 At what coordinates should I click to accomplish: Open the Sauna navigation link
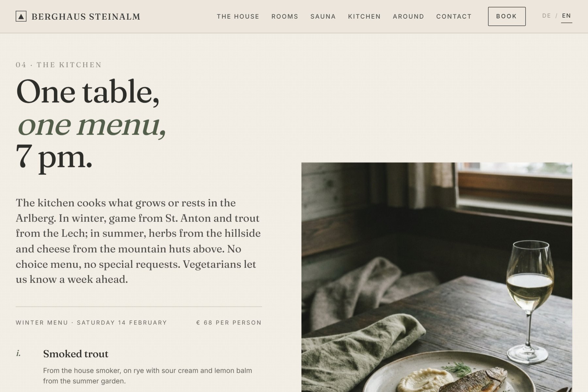coord(323,16)
